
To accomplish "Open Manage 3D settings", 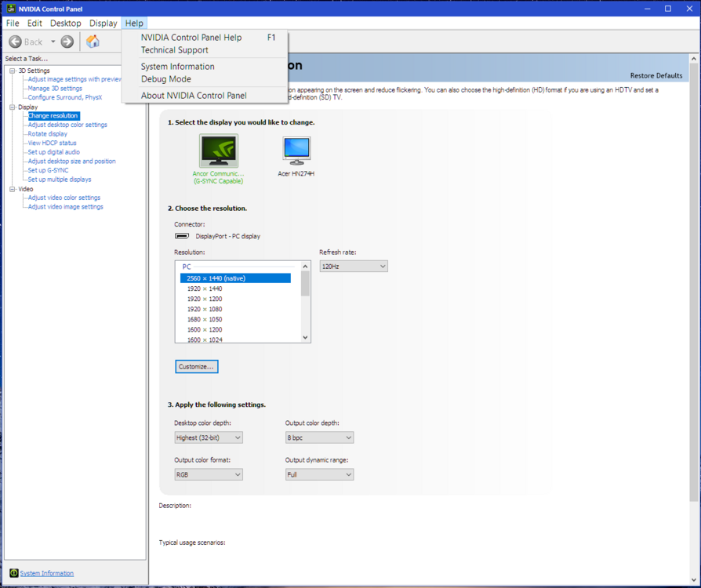I will tap(55, 88).
